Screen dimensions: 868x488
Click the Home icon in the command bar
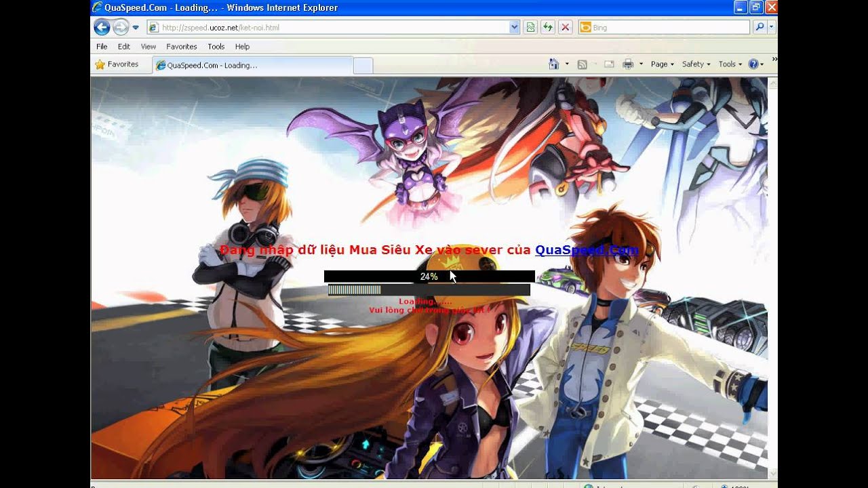click(x=554, y=64)
